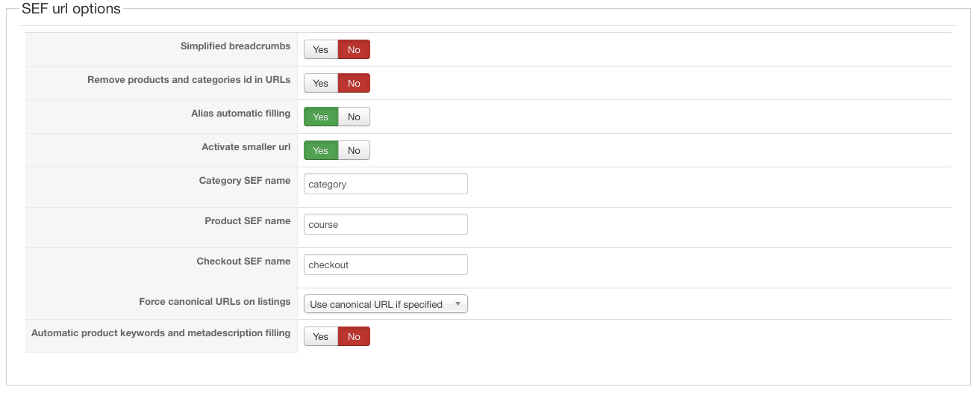Select No for Simplified breadcrumbs
The height and width of the screenshot is (393, 980).
pyautogui.click(x=354, y=50)
